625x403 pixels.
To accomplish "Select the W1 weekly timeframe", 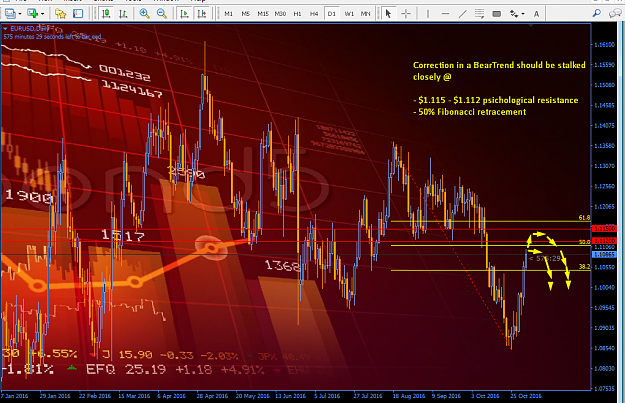I will tap(349, 14).
